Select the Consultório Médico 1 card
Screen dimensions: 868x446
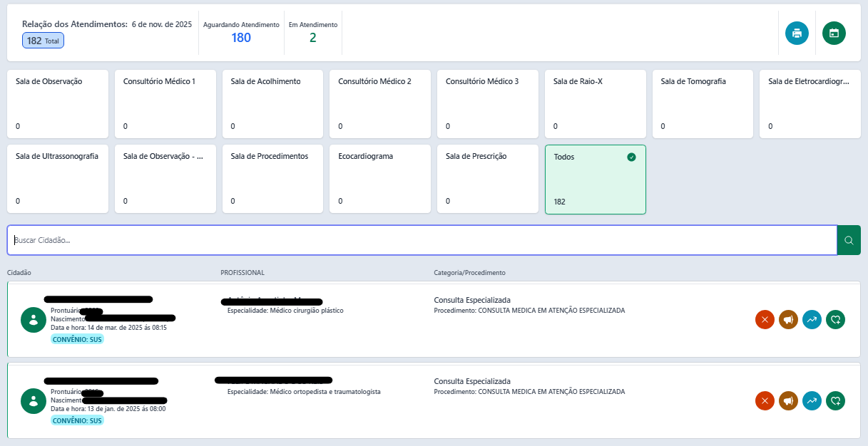tap(165, 104)
